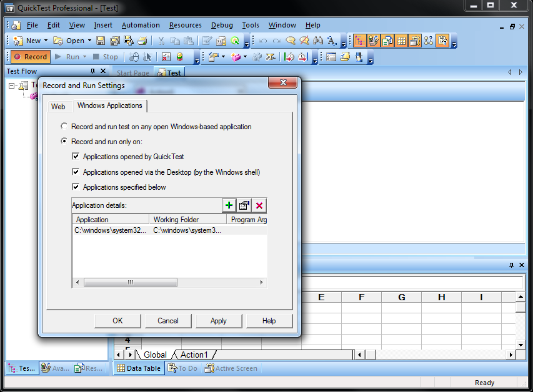Click the Save All multiple disks icon
The image size is (533, 392).
click(115, 41)
